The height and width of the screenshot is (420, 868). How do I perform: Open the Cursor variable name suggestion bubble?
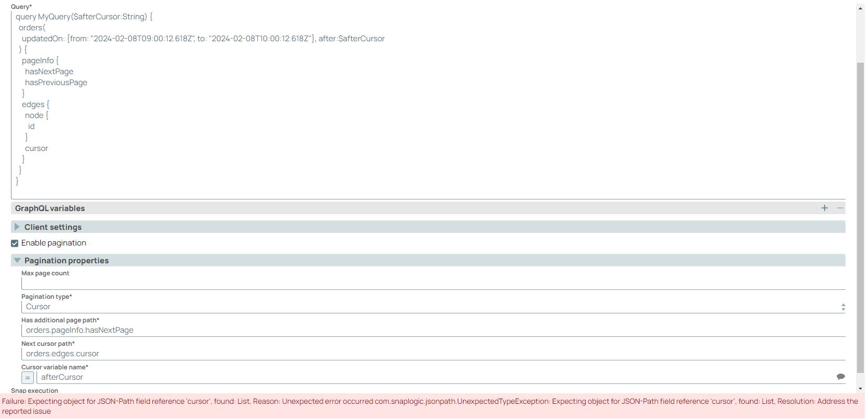(840, 377)
